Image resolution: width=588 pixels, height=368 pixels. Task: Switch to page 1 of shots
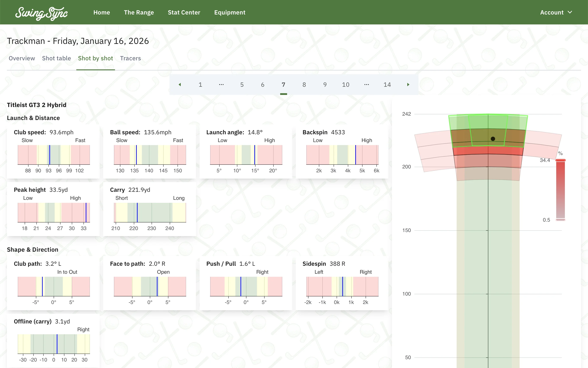coord(200,85)
